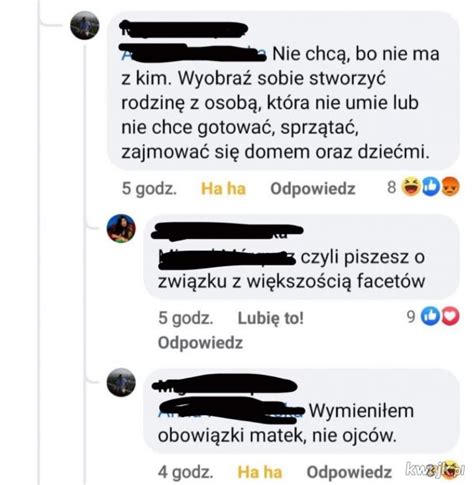Click the angry reaction emoji on first comment
The image size is (474, 485).
450,187
